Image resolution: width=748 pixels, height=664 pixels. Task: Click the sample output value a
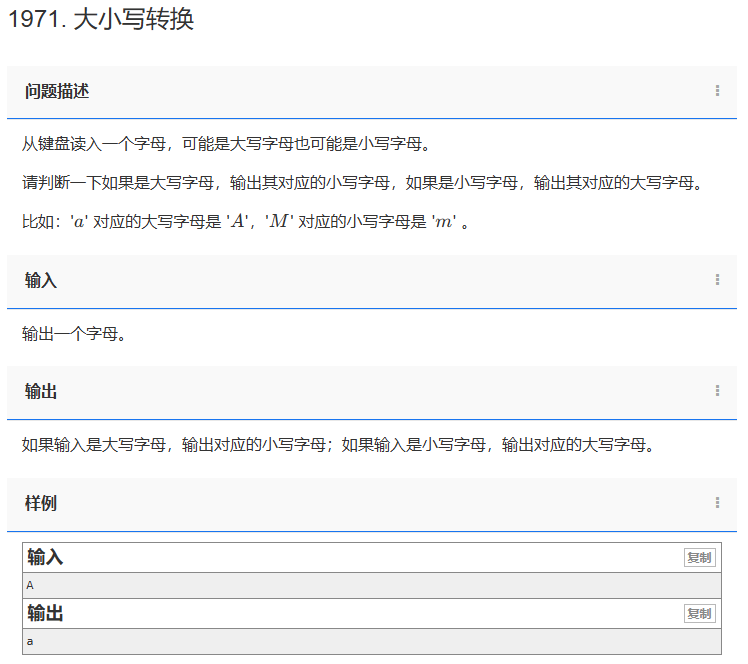tap(30, 642)
